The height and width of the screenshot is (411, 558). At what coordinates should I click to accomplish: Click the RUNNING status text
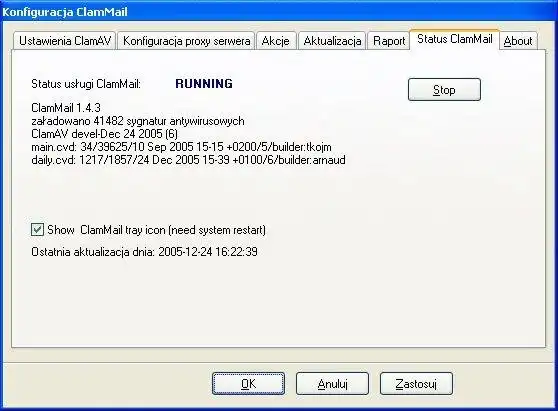pyautogui.click(x=204, y=84)
